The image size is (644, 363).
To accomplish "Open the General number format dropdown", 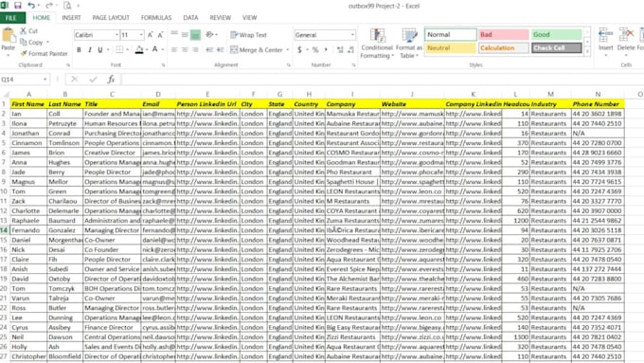I will [x=352, y=35].
